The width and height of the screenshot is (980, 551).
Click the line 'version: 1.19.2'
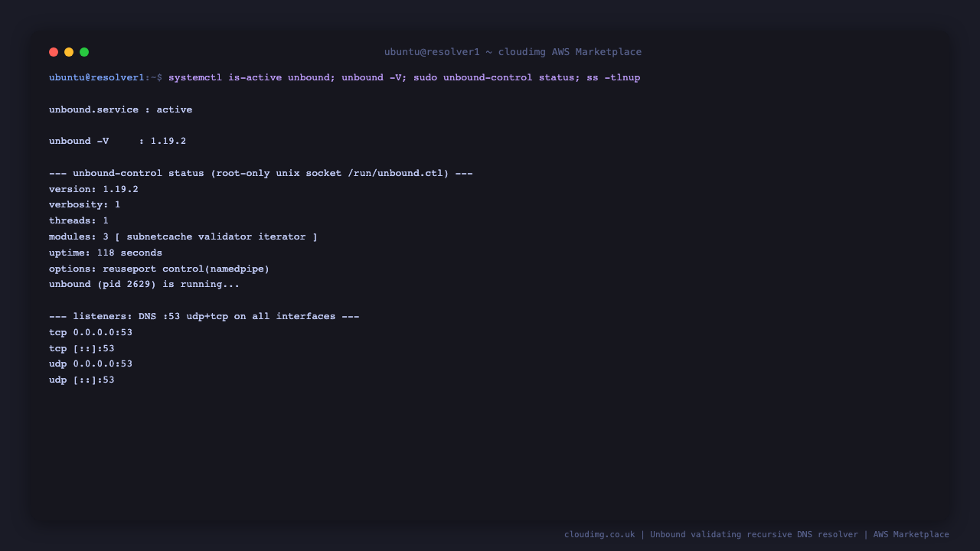(93, 189)
